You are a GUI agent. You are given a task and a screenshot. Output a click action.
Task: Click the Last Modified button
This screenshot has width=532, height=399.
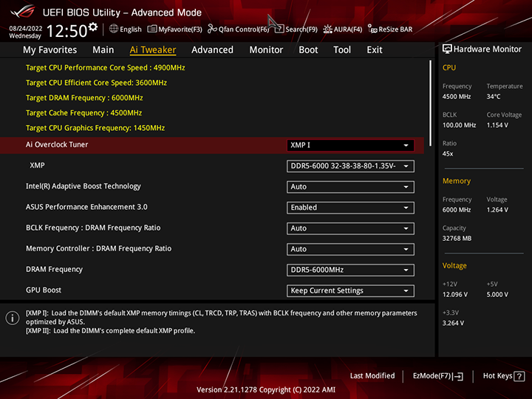click(x=372, y=376)
